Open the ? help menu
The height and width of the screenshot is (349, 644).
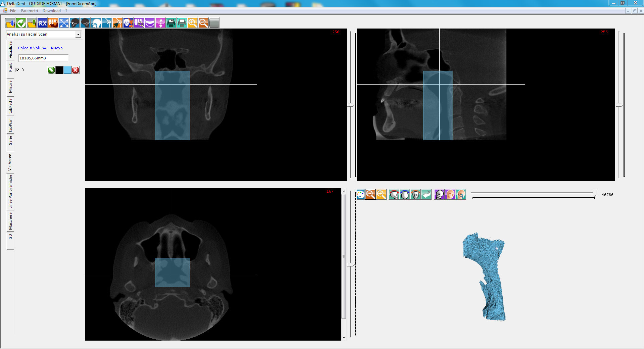coord(66,11)
